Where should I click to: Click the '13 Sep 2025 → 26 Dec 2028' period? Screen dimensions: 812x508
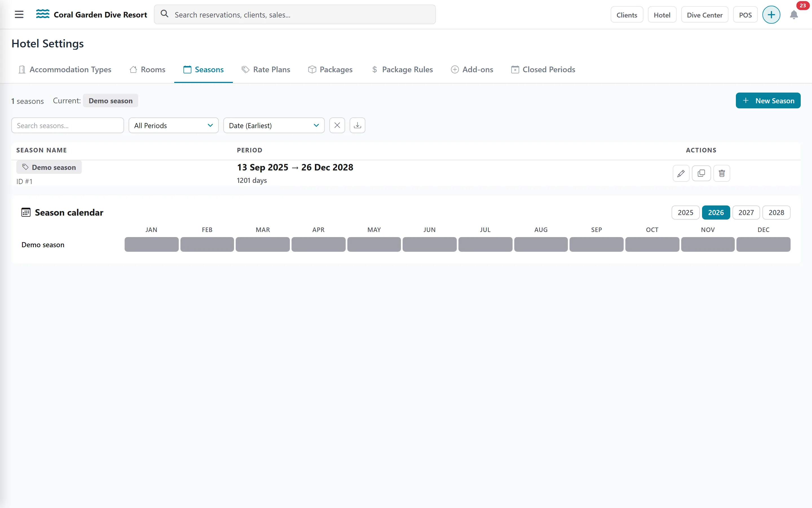coord(295,167)
